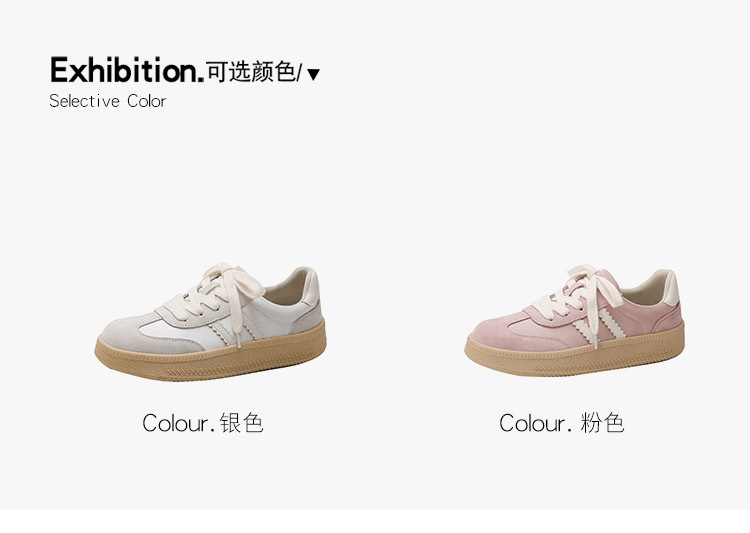Click the Selective Color subtitle

point(108,101)
